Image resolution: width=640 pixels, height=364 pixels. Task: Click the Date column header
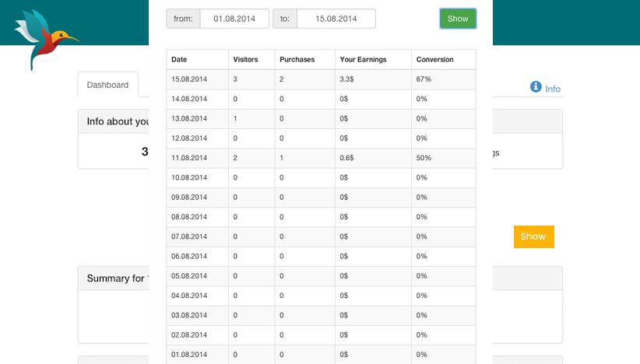point(179,60)
